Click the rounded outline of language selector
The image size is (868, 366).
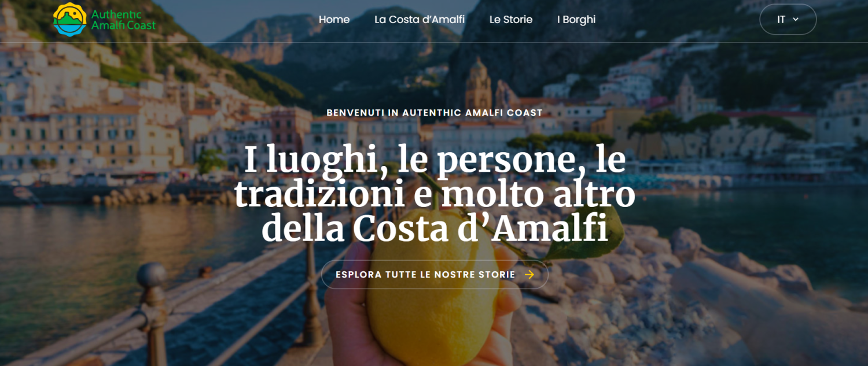788,19
